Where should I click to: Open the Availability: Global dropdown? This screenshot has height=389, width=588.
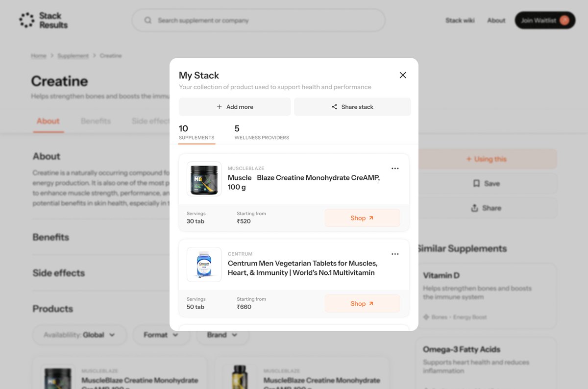coord(79,335)
